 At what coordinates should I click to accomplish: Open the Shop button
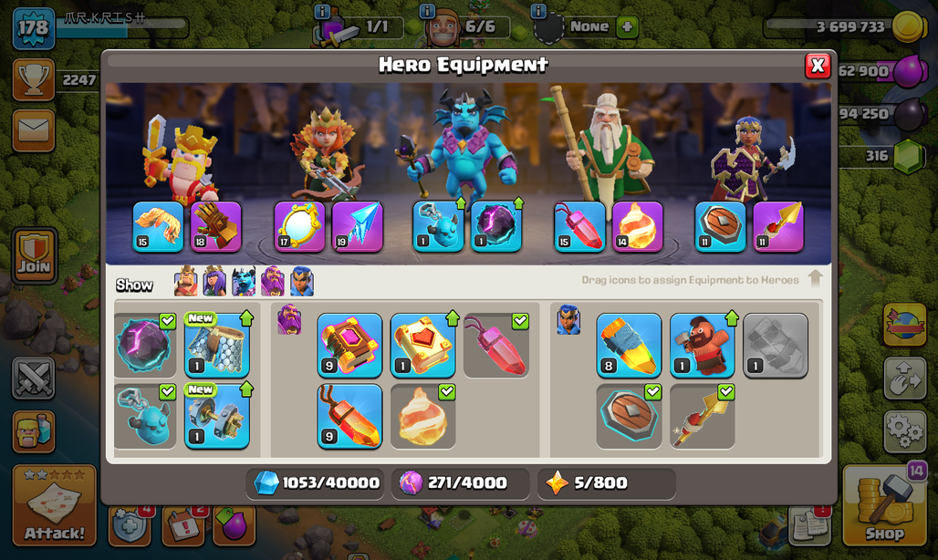(x=884, y=505)
